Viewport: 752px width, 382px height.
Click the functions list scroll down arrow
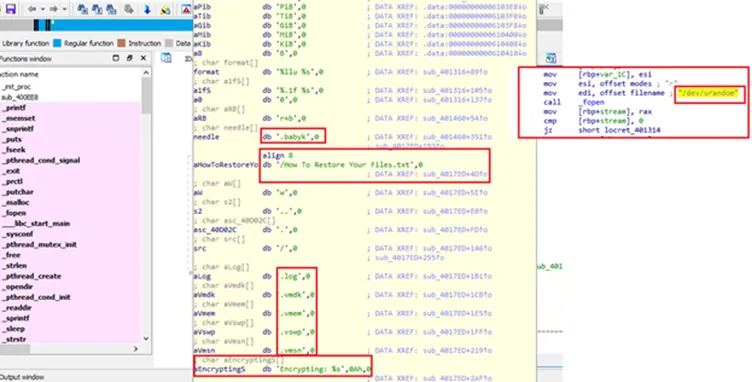tap(146, 338)
